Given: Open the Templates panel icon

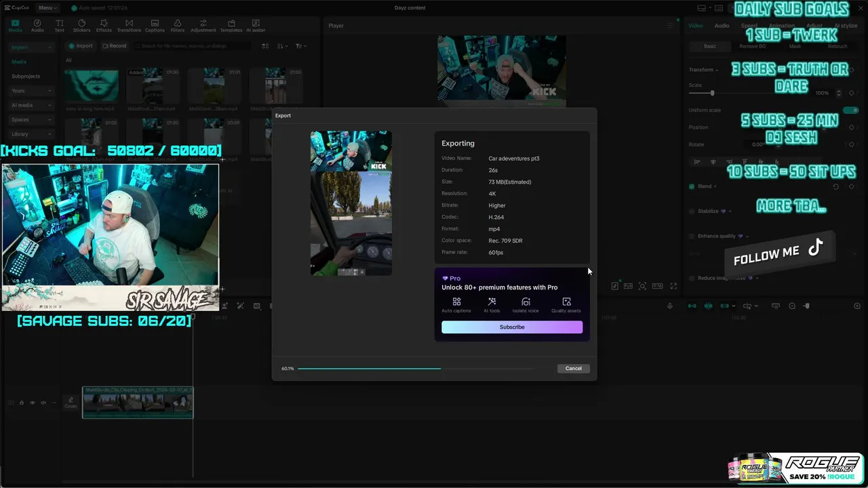Looking at the screenshot, I should pos(231,26).
